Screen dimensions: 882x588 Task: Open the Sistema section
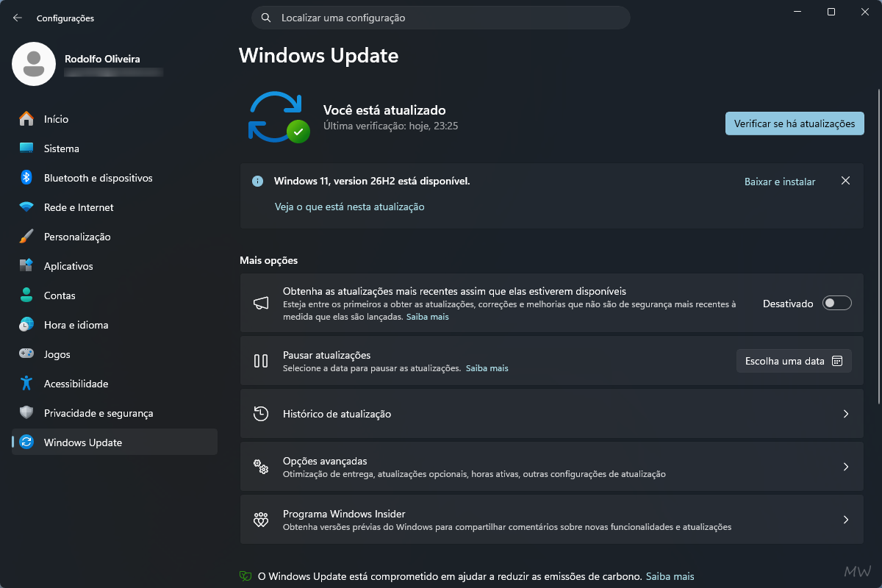click(115, 148)
